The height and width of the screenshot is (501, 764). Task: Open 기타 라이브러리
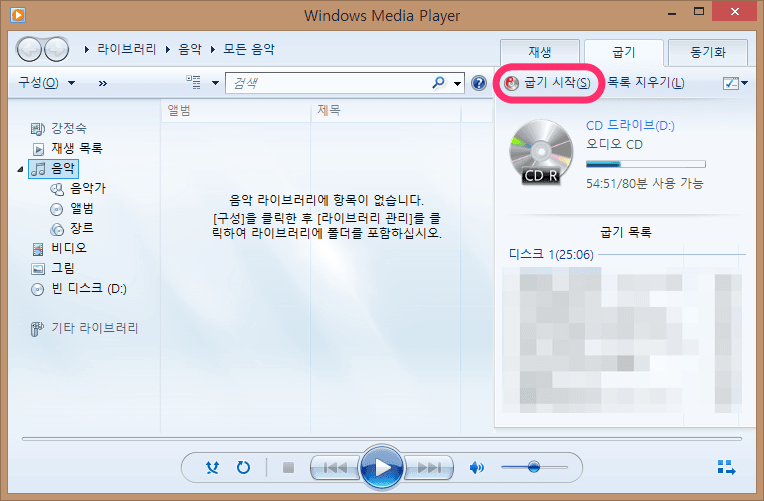84,328
